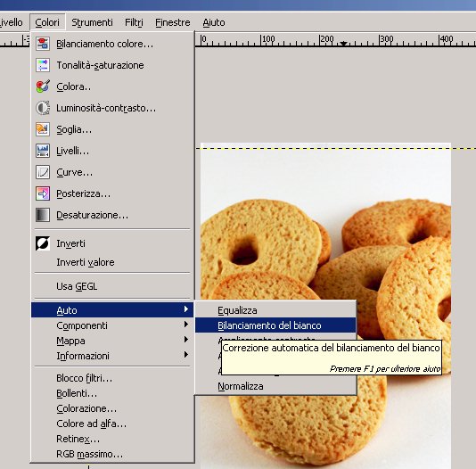This screenshot has width=476, height=469.
Task: Click the Livelli histogram icon
Action: pos(43,151)
